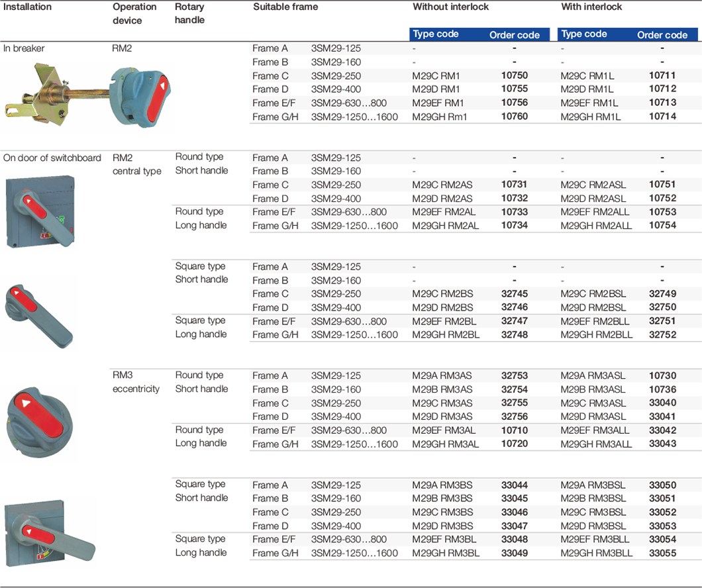Select type code M29A RM3AS
This screenshot has width=702, height=588.
(442, 375)
